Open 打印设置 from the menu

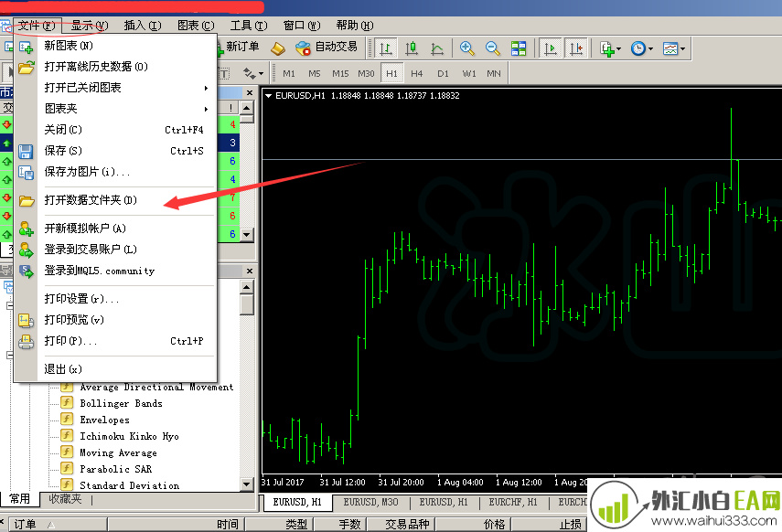tap(116, 299)
